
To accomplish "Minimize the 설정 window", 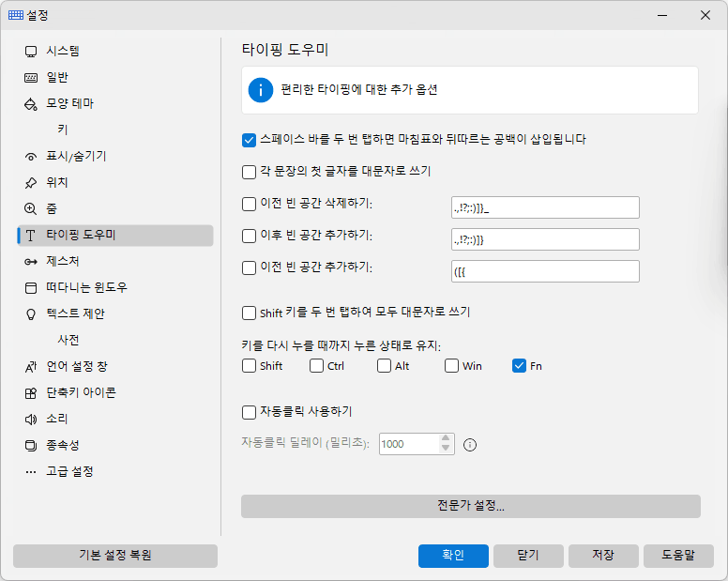I will click(662, 15).
